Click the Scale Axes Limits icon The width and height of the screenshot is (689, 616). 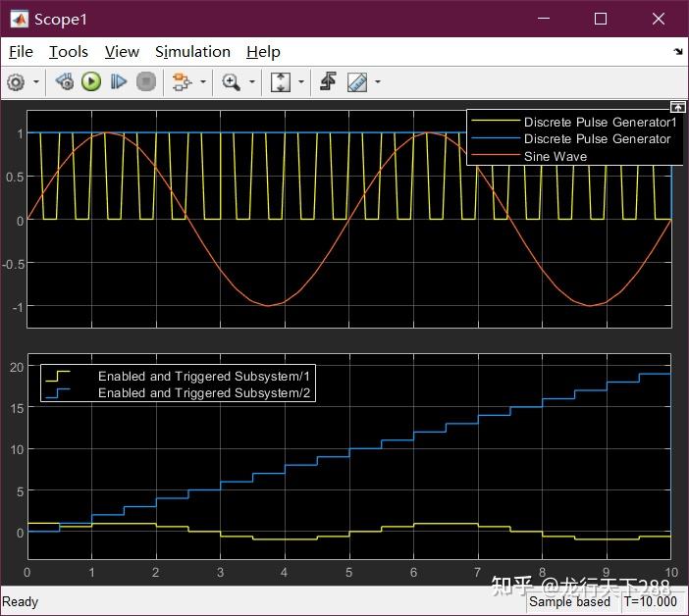point(281,82)
